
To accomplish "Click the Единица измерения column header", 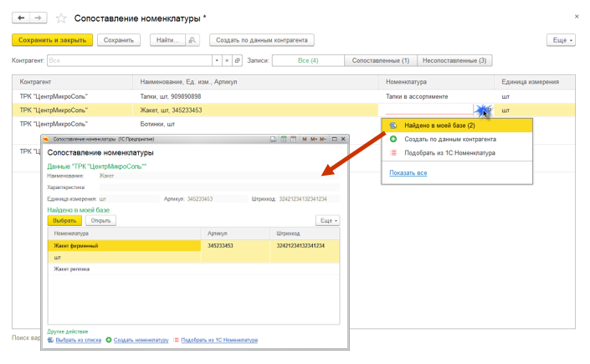I will [534, 82].
